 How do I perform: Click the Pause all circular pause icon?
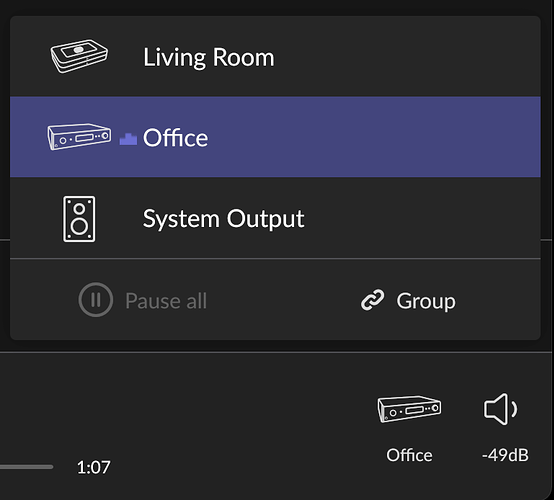(x=96, y=300)
